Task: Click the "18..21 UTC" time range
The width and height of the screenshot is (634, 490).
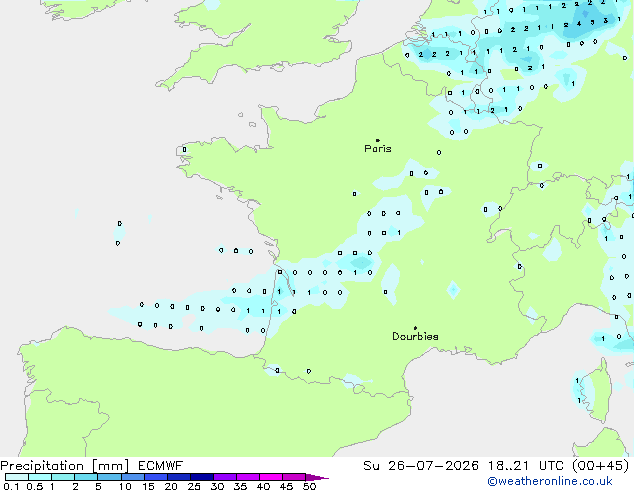Action: [526, 466]
